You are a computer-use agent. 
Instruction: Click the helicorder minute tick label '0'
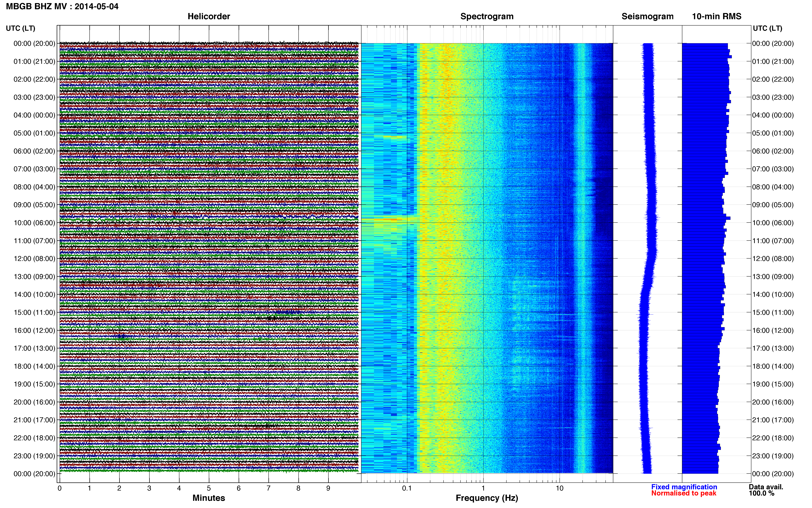click(60, 488)
